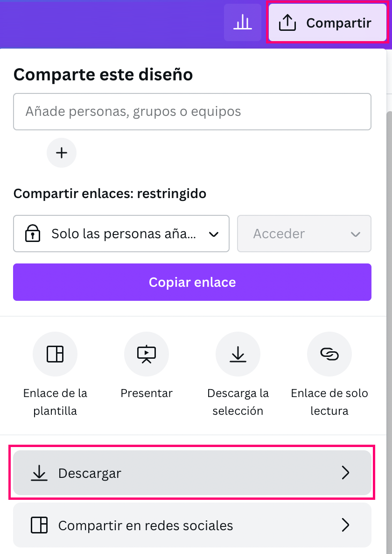This screenshot has width=392, height=554.
Task: Click the plus icon to add people
Action: 62,153
